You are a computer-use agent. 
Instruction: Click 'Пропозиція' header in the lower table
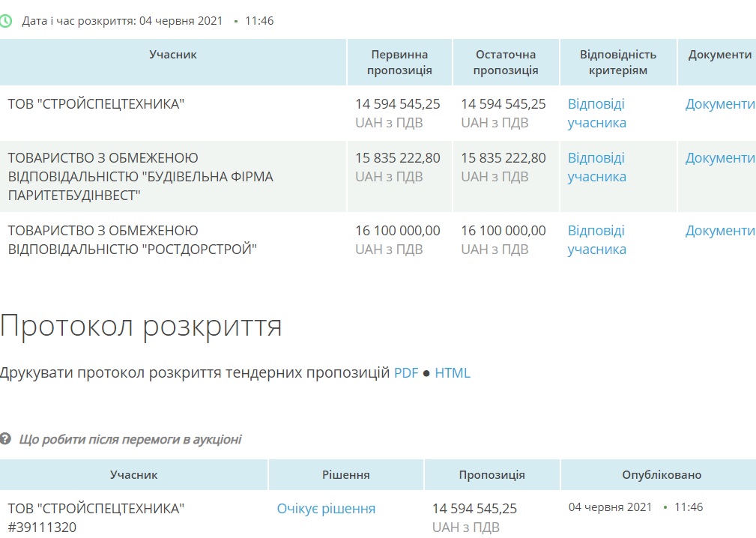point(492,475)
